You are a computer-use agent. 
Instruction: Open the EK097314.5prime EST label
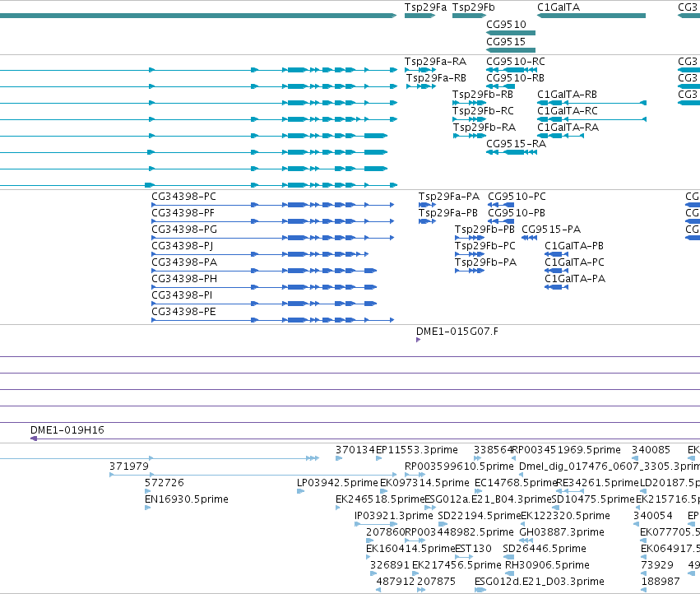click(424, 483)
